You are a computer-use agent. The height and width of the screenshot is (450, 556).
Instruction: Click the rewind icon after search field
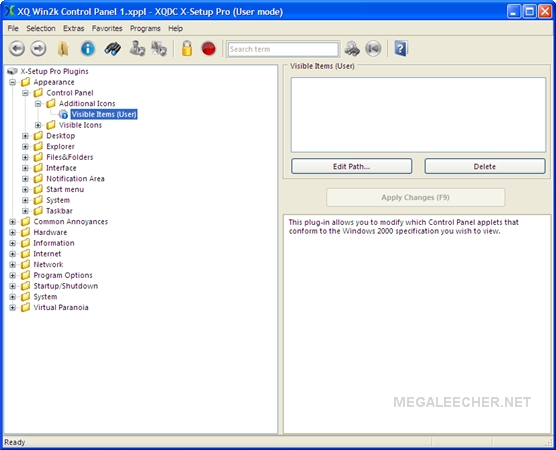[x=373, y=49]
